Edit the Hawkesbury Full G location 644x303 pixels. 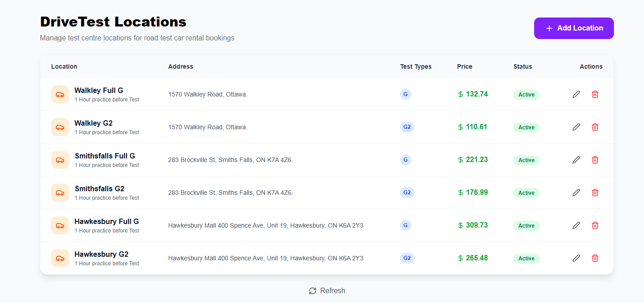576,225
